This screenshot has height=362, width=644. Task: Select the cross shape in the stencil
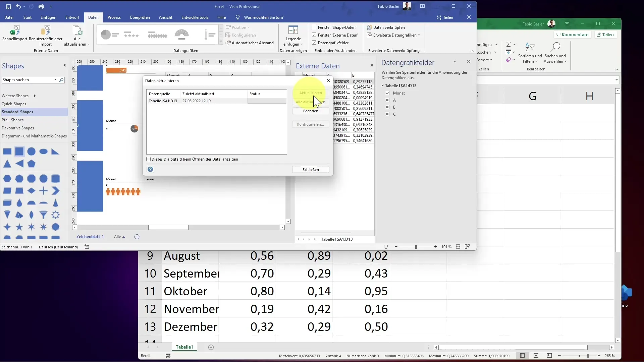43,191
